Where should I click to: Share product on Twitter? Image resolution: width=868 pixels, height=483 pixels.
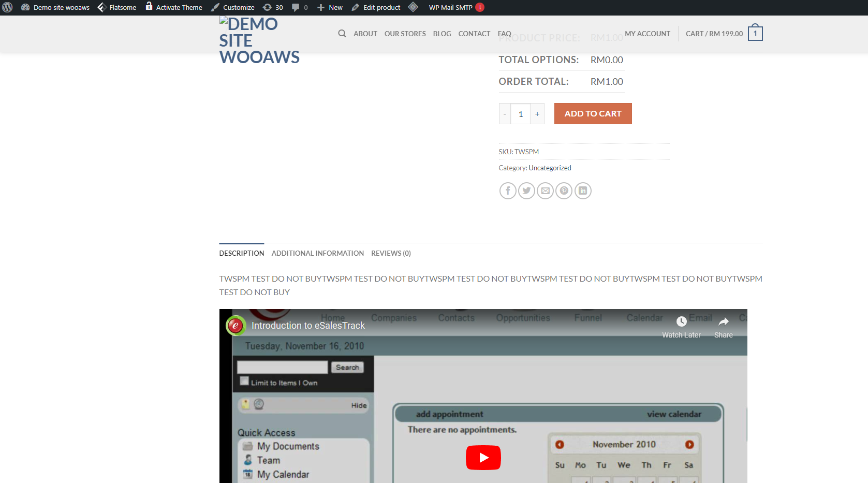point(526,191)
